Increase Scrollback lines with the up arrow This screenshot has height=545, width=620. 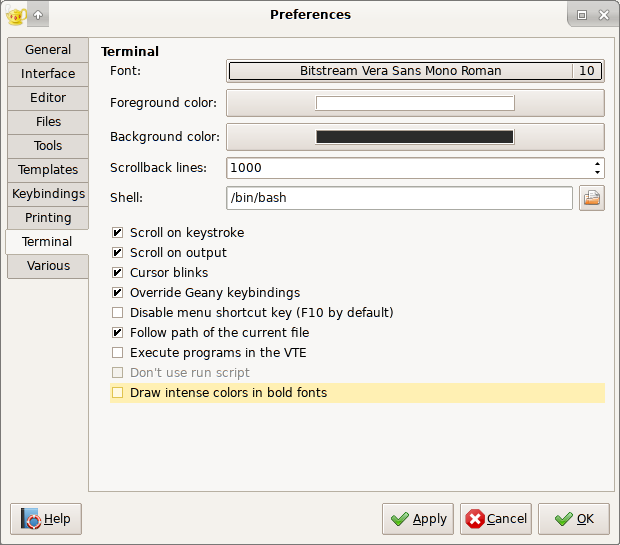598,164
